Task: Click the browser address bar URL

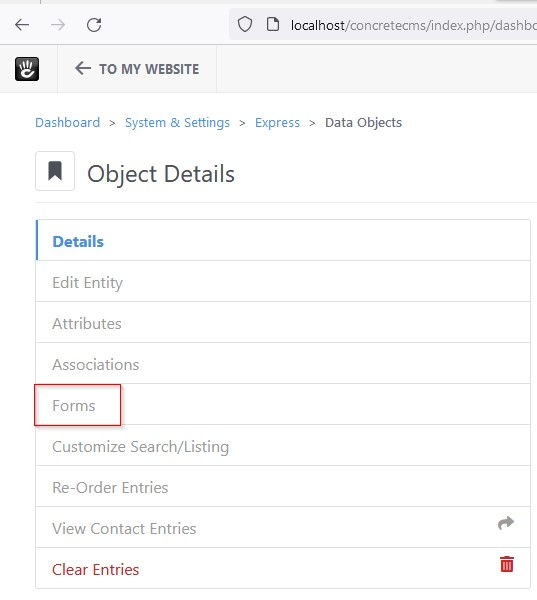Action: 413,25
